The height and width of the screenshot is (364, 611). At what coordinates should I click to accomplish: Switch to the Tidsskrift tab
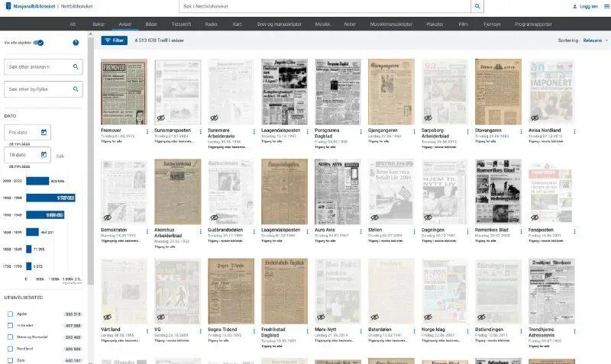(181, 24)
